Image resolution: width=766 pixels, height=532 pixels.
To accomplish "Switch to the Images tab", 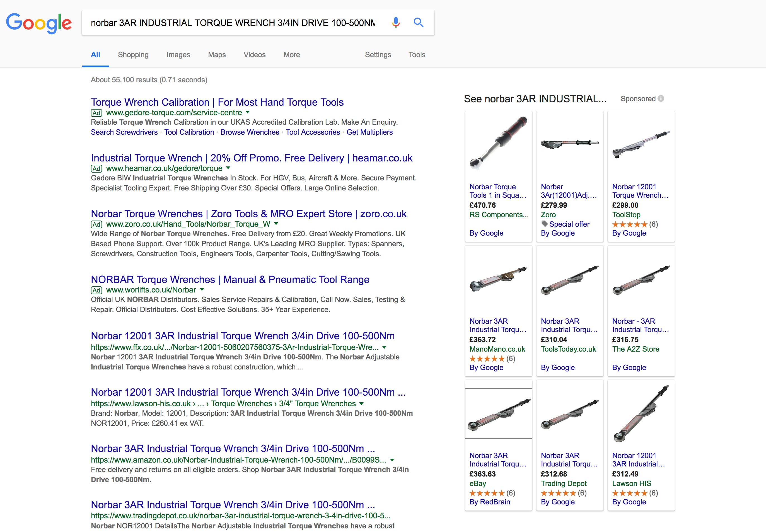I will 178,55.
